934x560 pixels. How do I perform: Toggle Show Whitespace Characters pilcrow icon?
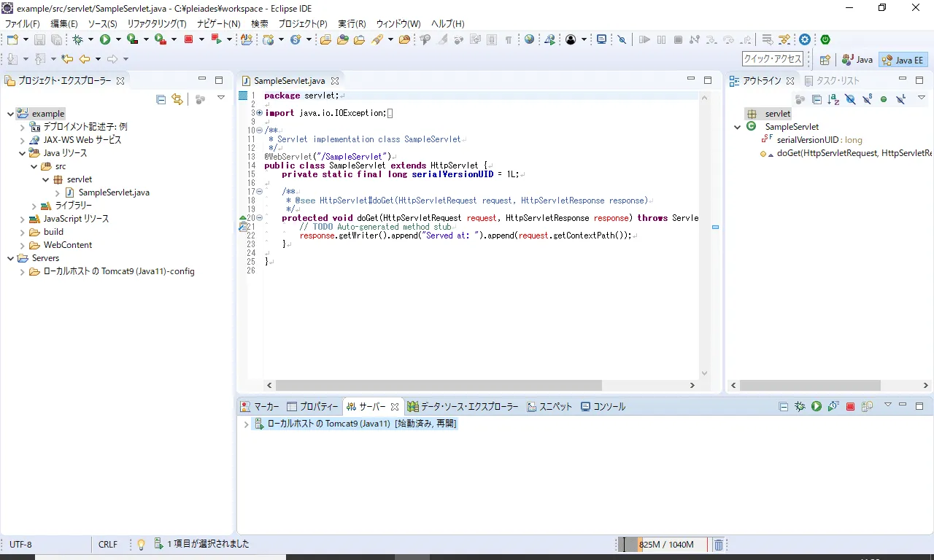coord(509,39)
